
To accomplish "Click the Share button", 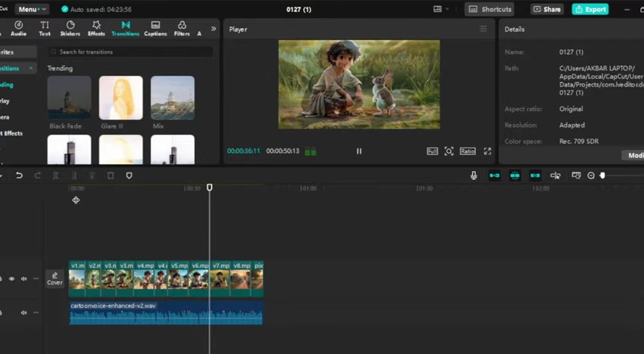I will tap(547, 9).
